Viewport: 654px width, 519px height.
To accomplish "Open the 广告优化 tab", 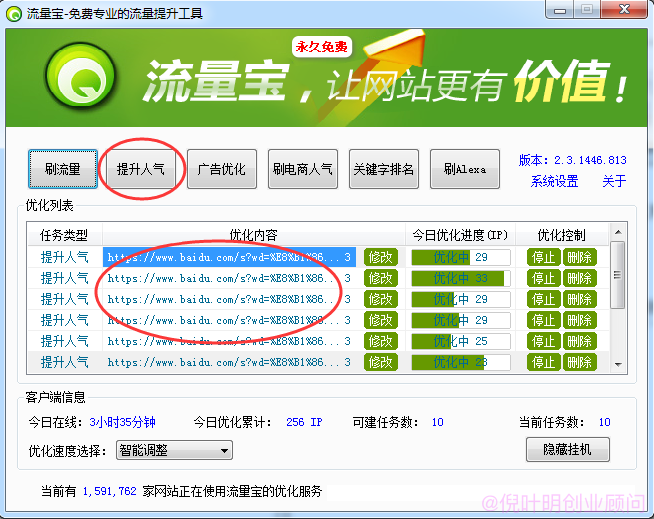I will (x=221, y=169).
